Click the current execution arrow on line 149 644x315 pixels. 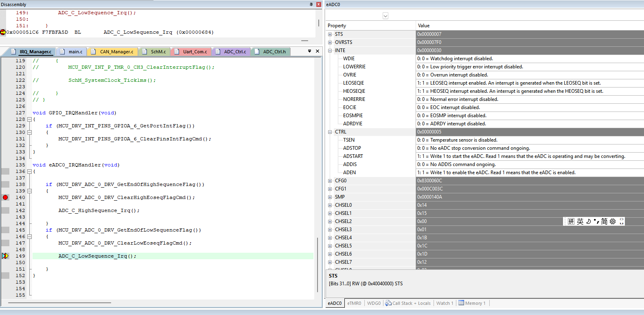pyautogui.click(x=5, y=256)
